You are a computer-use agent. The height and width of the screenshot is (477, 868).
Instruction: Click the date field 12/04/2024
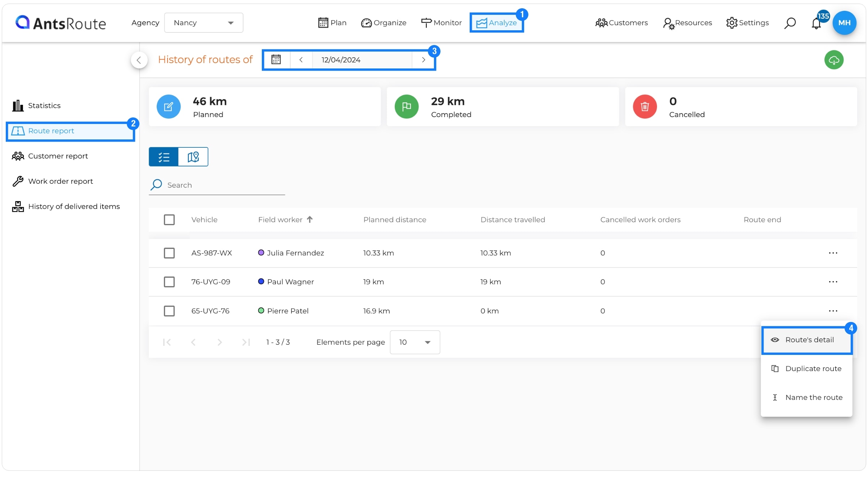click(362, 60)
